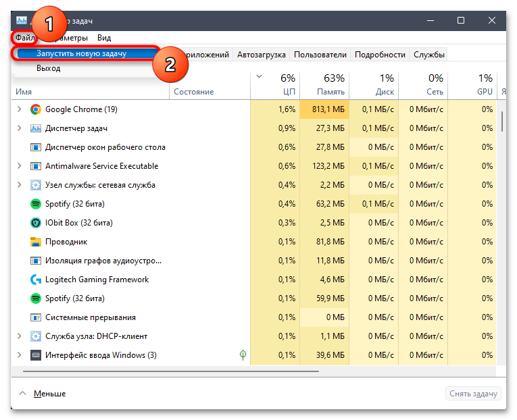Expand the Google Chrome (19) process group

click(19, 109)
